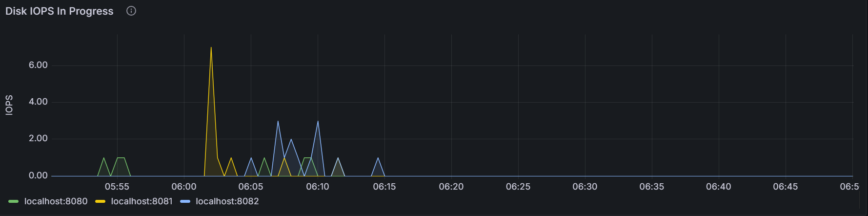The height and width of the screenshot is (216, 868).
Task: Toggle the localhost:8080 series in the legend
Action: click(x=56, y=201)
